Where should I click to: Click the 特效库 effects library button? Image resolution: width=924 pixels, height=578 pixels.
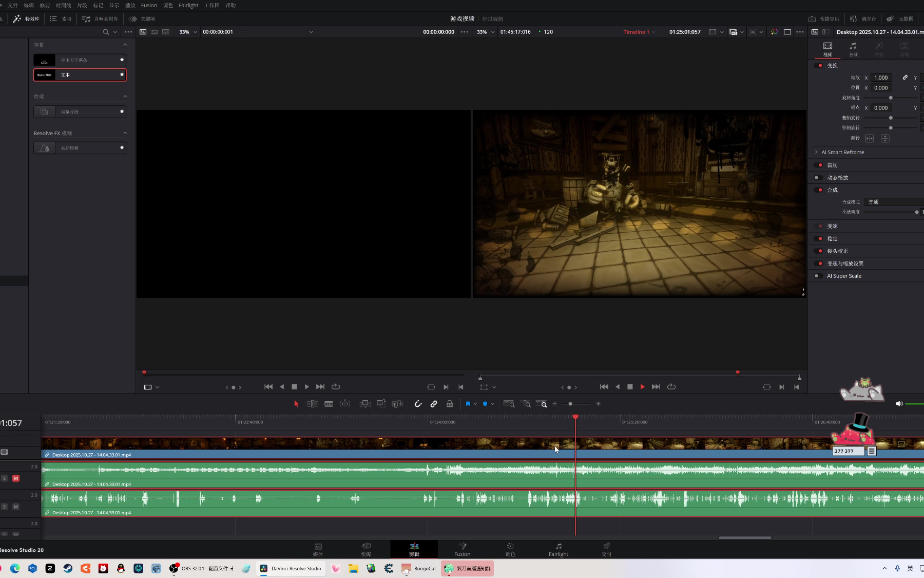point(27,18)
